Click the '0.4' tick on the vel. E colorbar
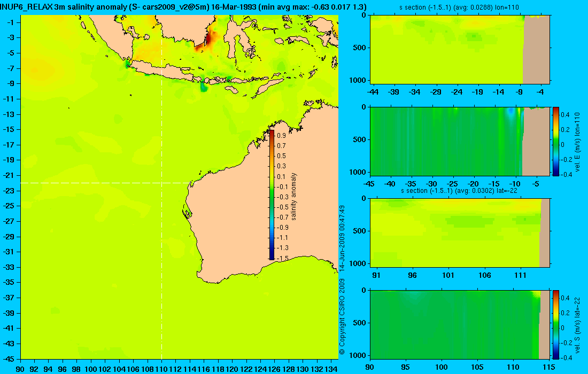Image resolution: width=588 pixels, height=374 pixels. (565, 114)
